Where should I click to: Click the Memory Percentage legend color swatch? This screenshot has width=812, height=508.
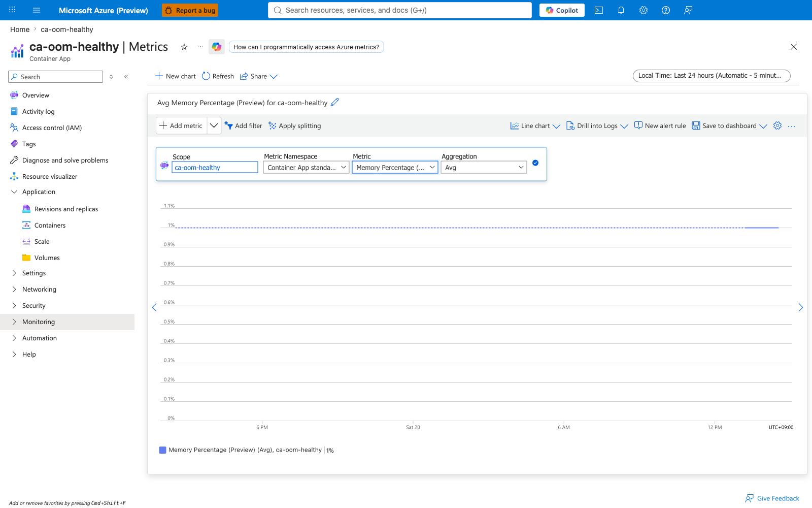[163, 450]
